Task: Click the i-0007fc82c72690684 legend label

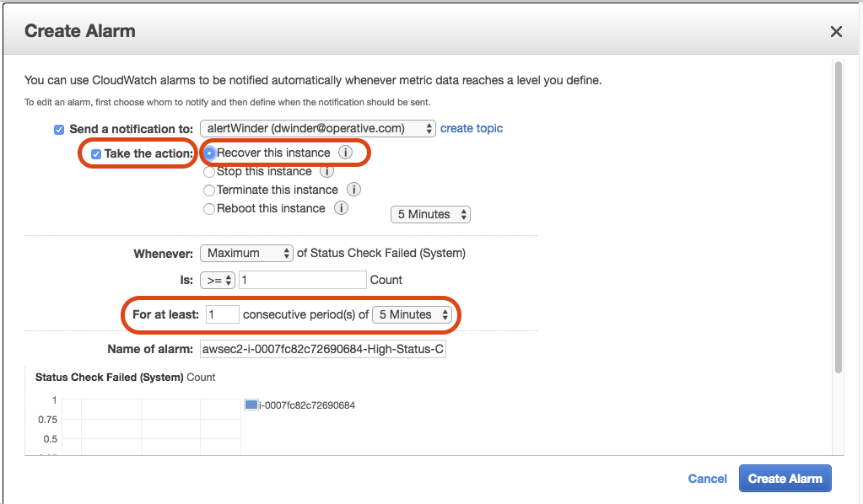Action: (307, 405)
